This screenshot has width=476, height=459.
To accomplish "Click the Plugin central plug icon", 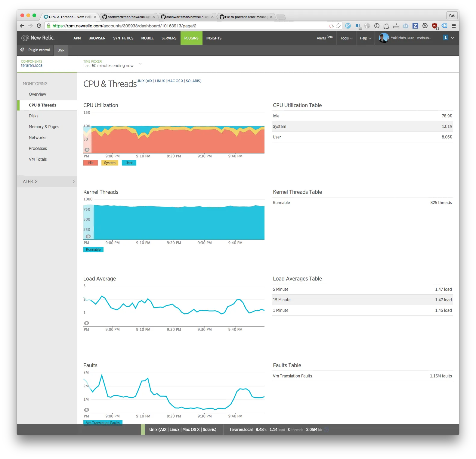I will (23, 50).
